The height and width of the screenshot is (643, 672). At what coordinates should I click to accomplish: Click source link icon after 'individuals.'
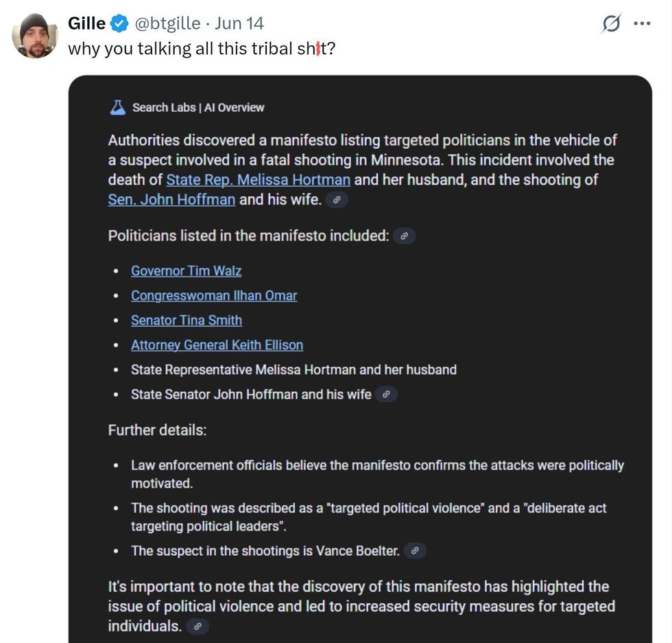pyautogui.click(x=197, y=627)
